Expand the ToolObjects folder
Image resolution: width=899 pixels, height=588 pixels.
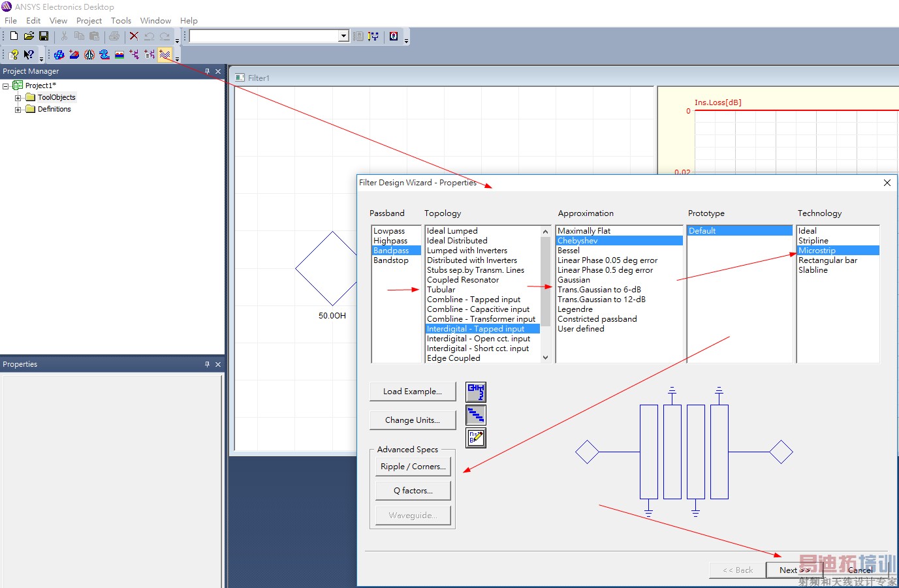[18, 98]
